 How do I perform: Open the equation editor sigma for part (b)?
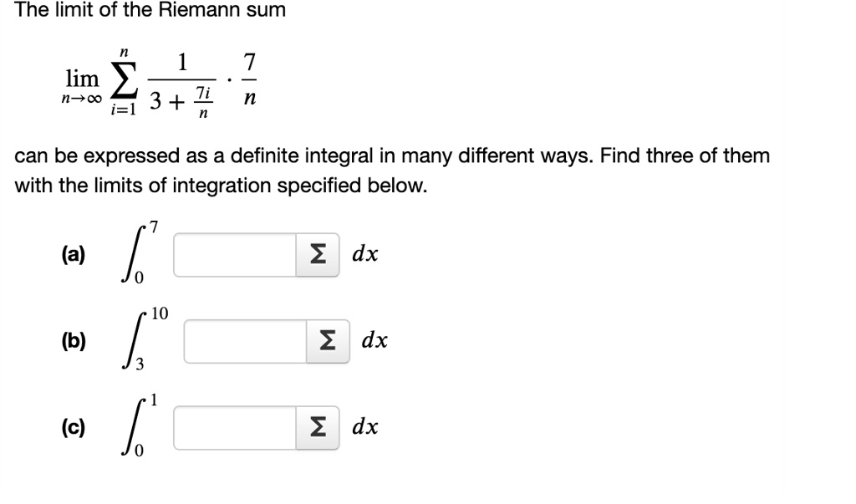(x=328, y=341)
